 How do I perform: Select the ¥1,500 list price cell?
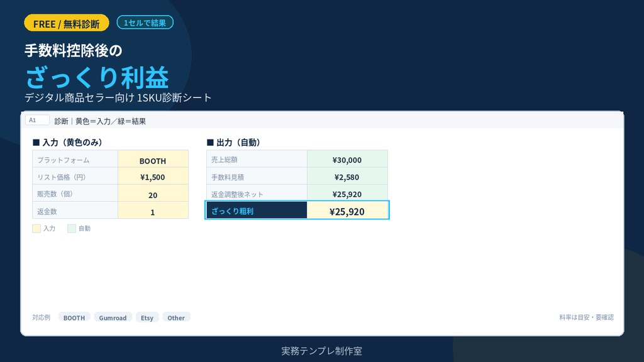(x=153, y=176)
